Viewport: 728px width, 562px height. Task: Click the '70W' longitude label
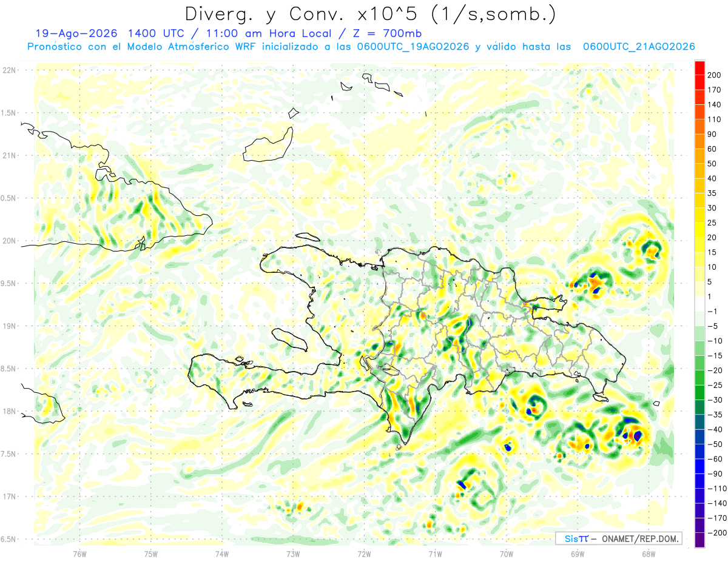(x=507, y=554)
